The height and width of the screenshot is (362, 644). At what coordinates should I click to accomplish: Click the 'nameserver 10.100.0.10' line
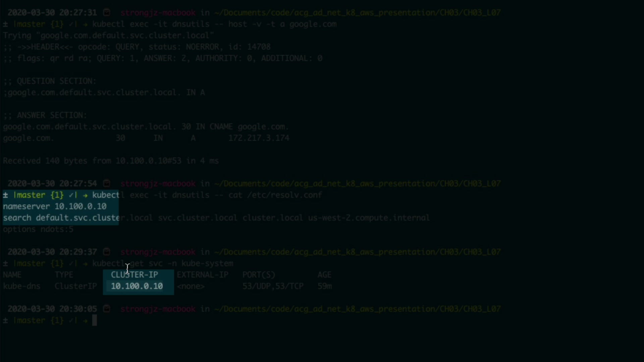pos(55,206)
